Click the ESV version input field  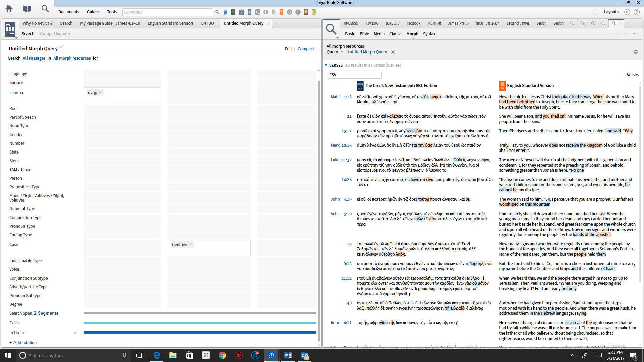tap(355, 75)
